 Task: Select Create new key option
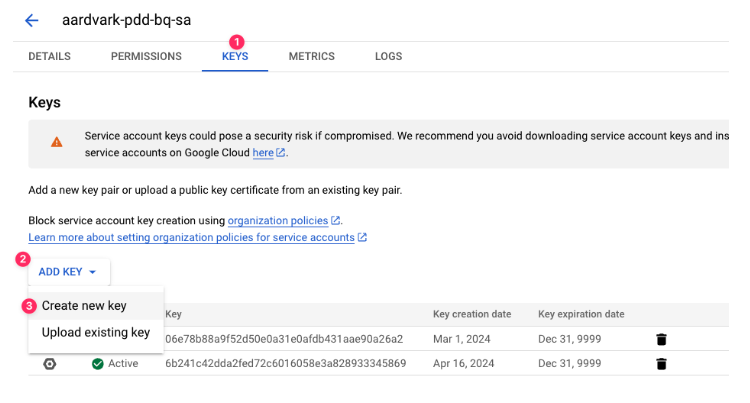point(84,306)
